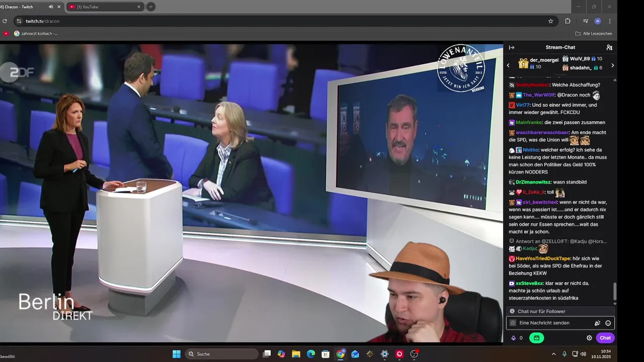644x362 pixels.
Task: Open Task View on taskbar
Action: coord(267,354)
